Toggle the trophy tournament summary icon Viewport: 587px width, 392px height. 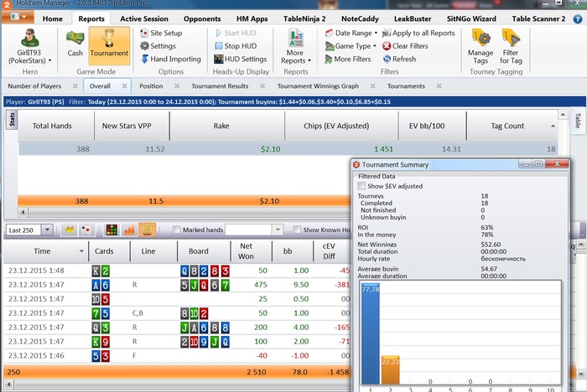[x=147, y=230]
